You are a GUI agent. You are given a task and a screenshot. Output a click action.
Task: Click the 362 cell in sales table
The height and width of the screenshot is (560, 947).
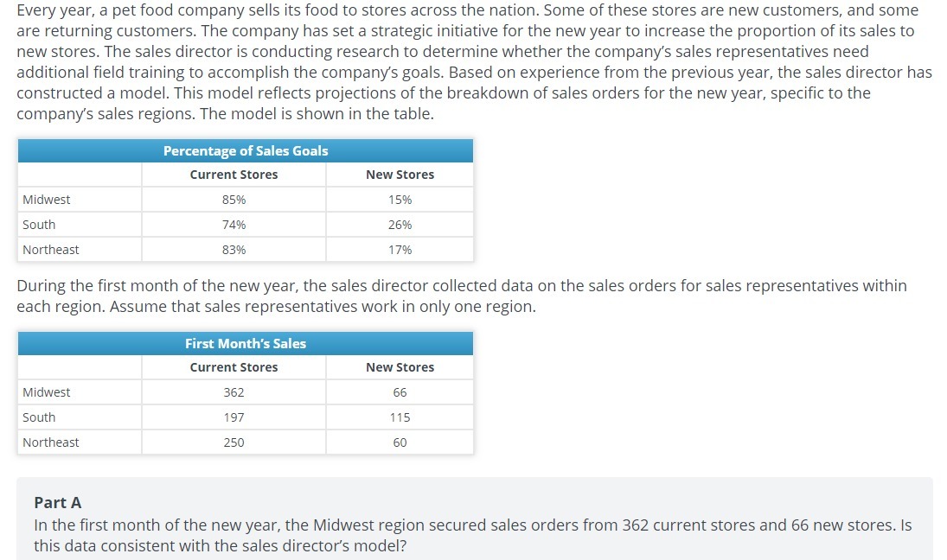coord(234,392)
